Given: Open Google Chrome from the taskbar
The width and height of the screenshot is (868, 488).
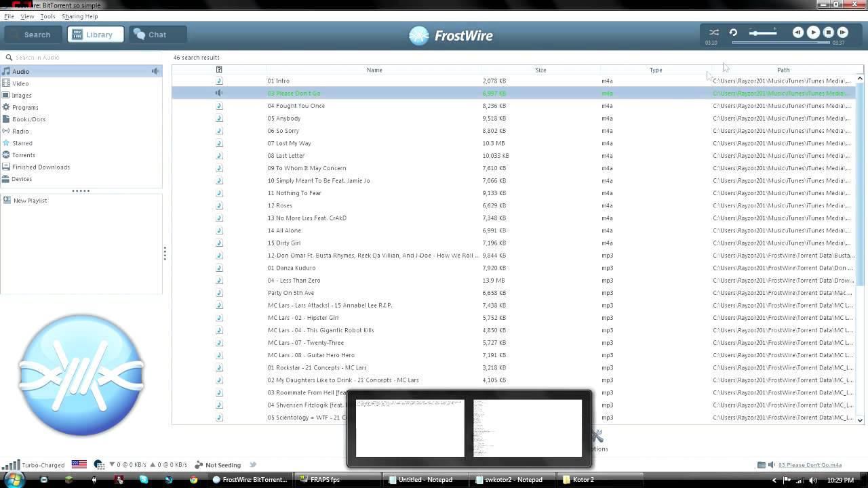Looking at the screenshot, I should 193,480.
